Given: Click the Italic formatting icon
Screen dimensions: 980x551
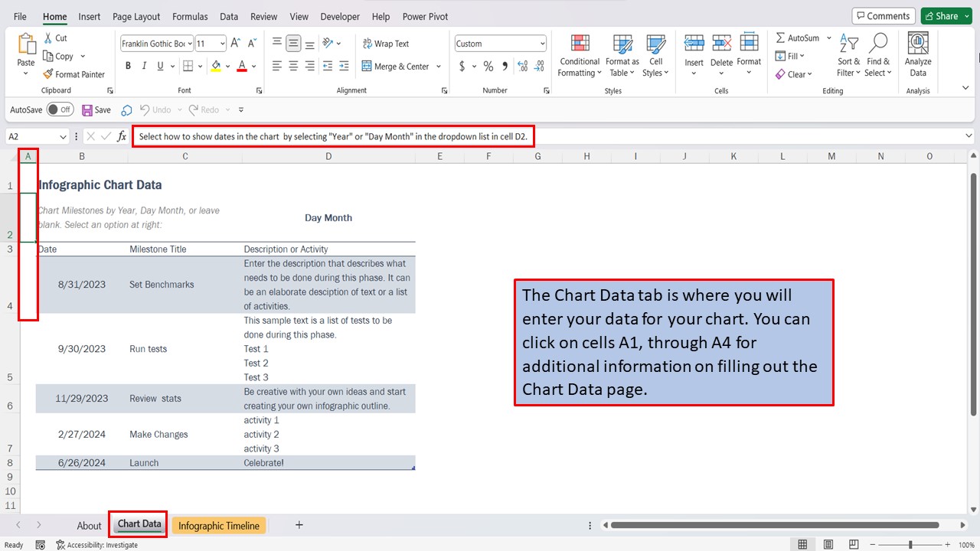Looking at the screenshot, I should coord(144,67).
